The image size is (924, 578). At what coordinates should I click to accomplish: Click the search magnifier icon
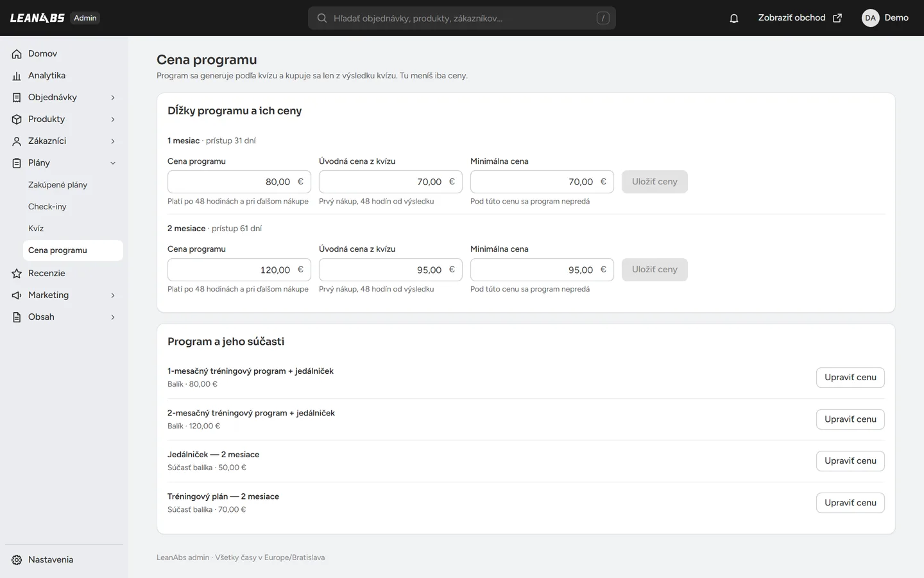[x=322, y=18]
